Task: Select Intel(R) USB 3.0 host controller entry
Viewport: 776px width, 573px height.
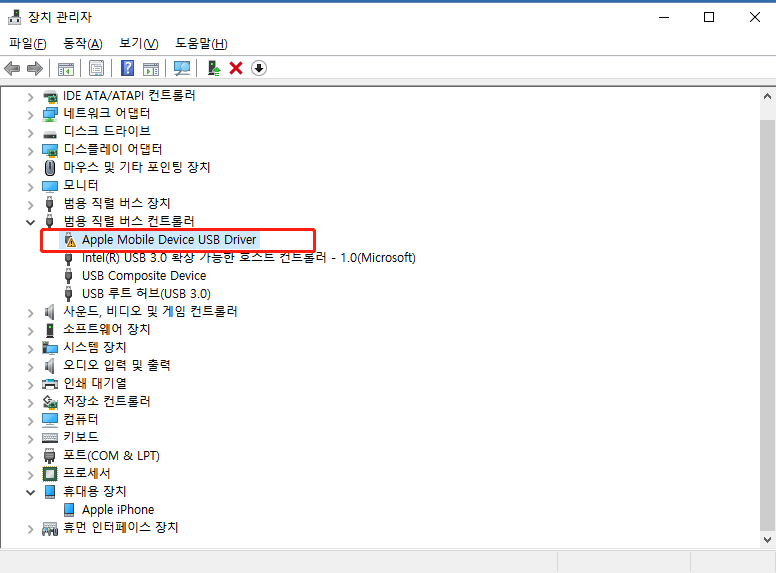Action: [248, 258]
